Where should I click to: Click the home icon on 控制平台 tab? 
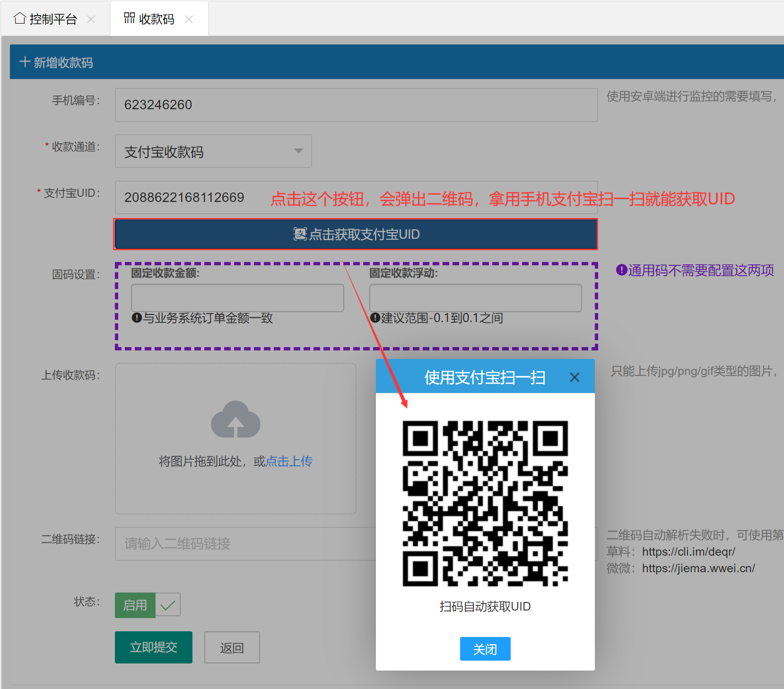(19, 18)
